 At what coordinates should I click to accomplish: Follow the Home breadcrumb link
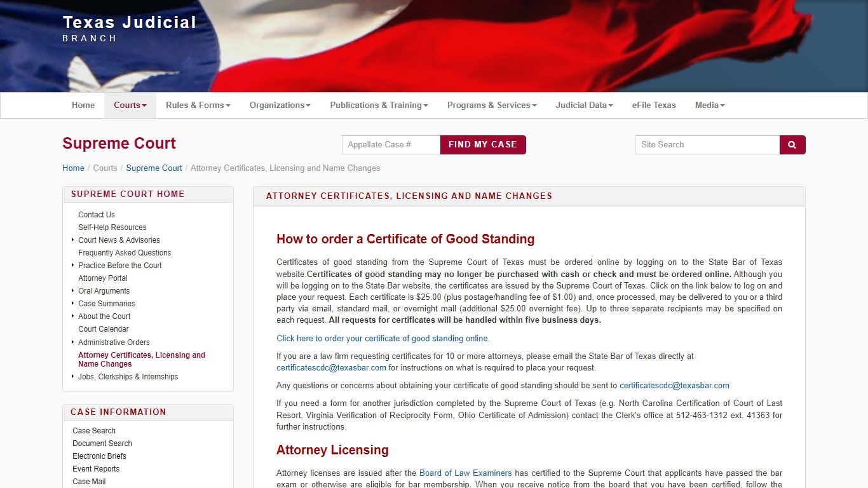click(x=73, y=168)
